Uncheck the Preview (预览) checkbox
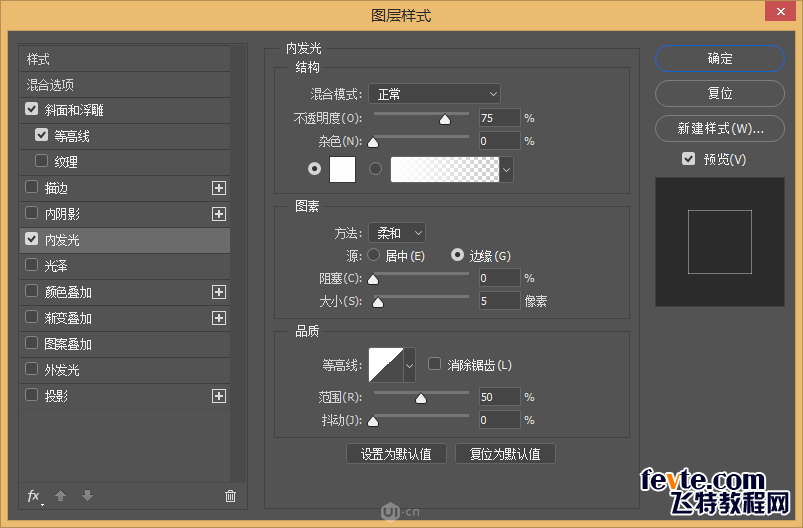 688,159
